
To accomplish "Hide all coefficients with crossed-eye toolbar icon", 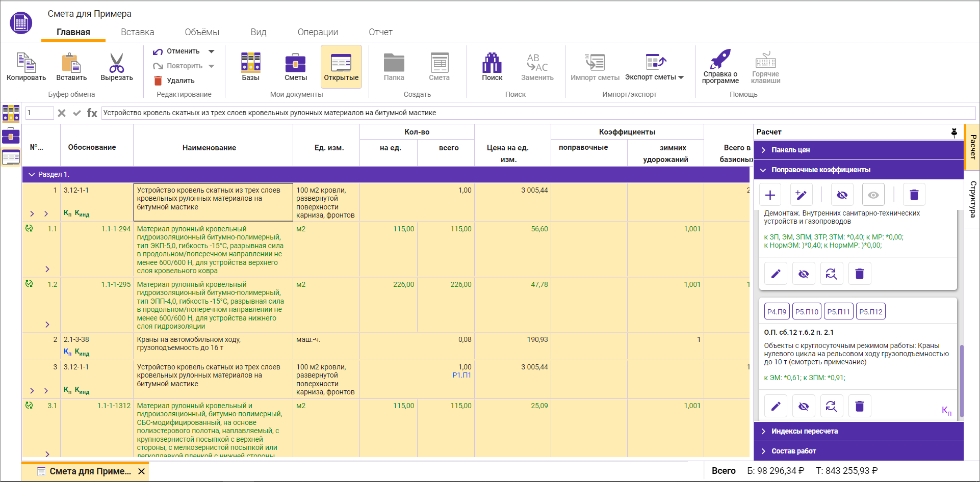I will tap(842, 195).
